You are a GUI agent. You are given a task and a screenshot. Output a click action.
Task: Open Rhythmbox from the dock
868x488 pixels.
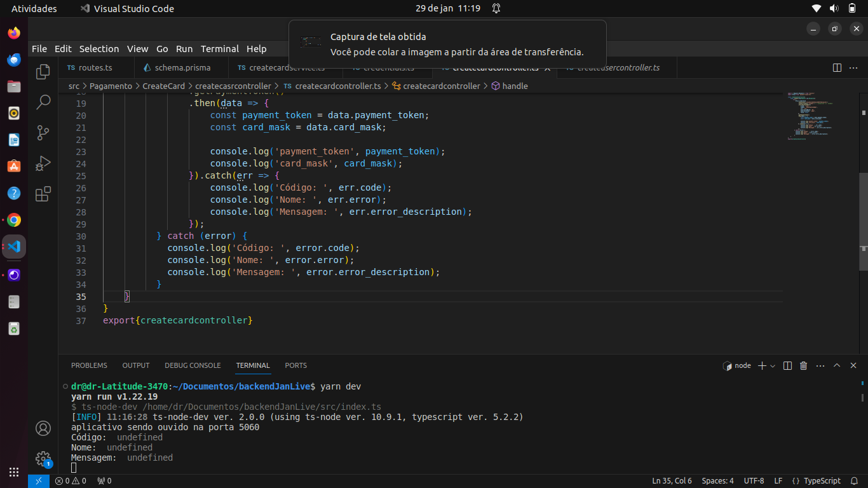[x=14, y=113]
